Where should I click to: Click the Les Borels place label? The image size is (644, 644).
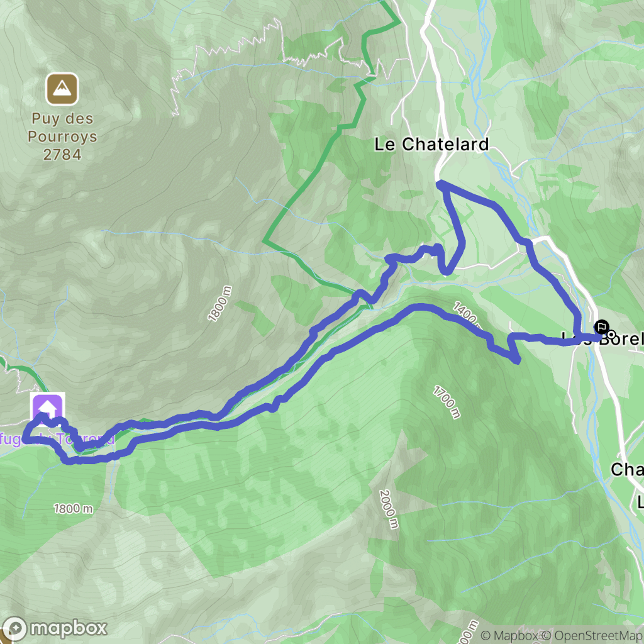click(602, 339)
